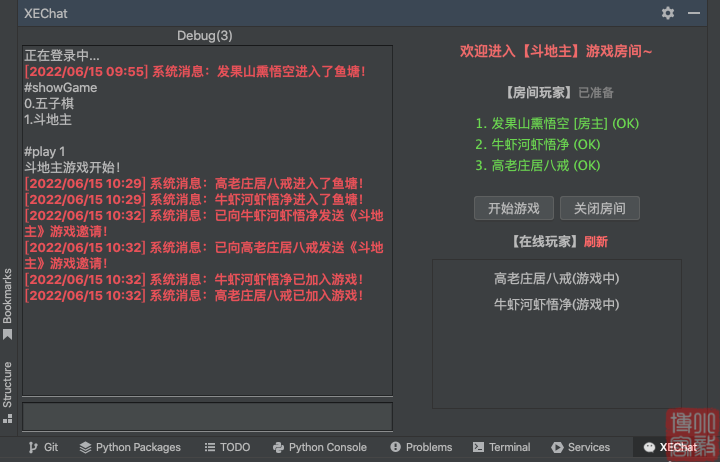Click the Bookmarks ribbon icon
Viewport: 720px width, 462px height.
7,334
